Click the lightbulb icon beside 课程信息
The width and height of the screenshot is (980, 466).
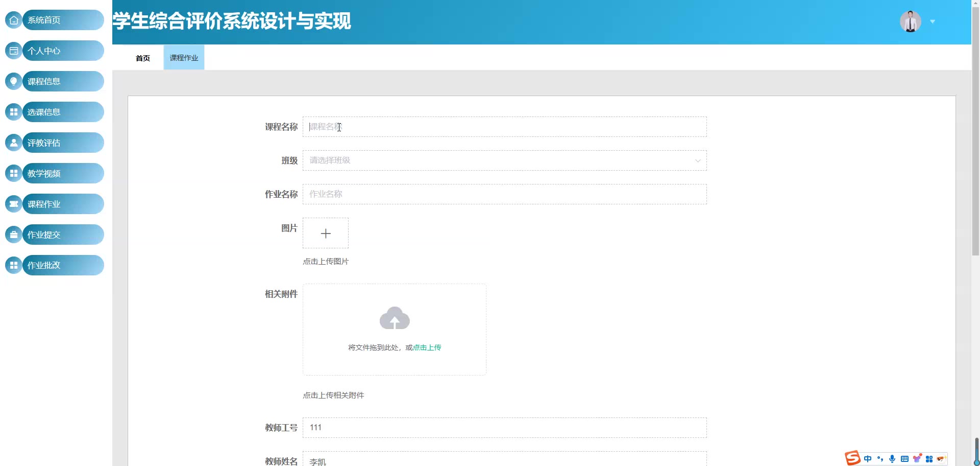[14, 81]
